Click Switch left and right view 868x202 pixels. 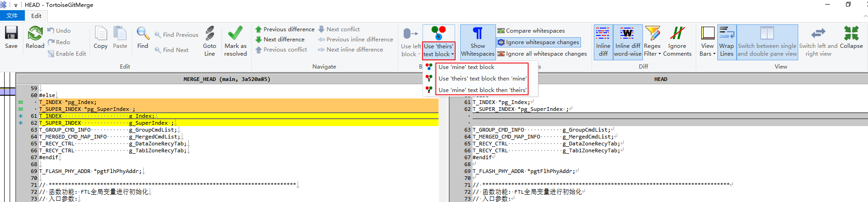click(x=818, y=41)
